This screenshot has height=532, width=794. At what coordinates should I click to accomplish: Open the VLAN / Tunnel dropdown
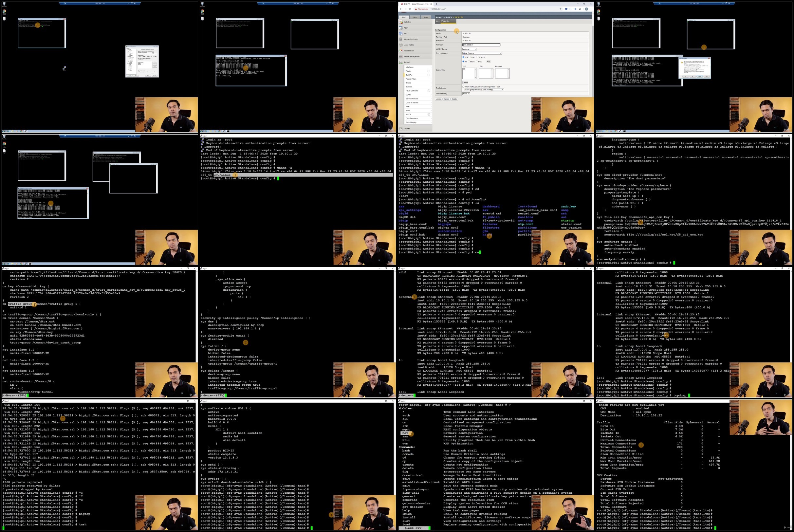tap(469, 49)
